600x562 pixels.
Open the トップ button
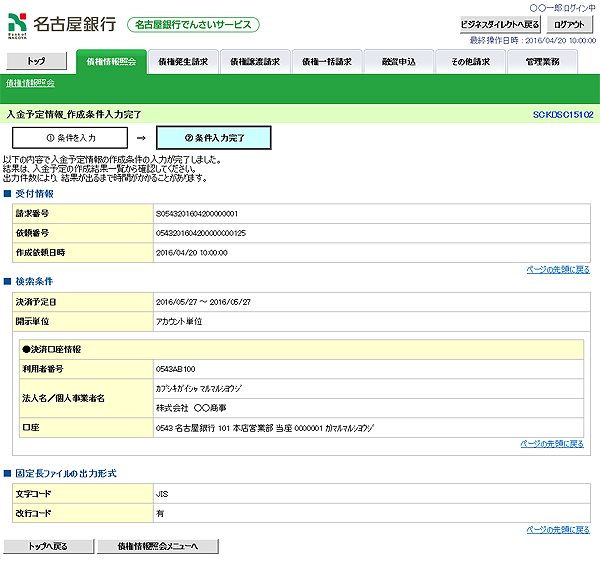click(37, 61)
